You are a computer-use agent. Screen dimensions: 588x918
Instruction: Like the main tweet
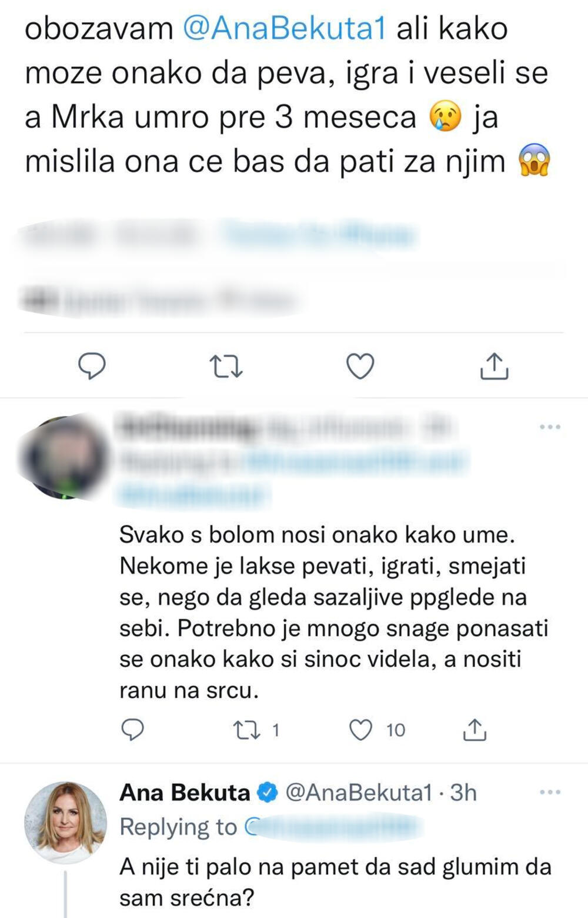360,366
